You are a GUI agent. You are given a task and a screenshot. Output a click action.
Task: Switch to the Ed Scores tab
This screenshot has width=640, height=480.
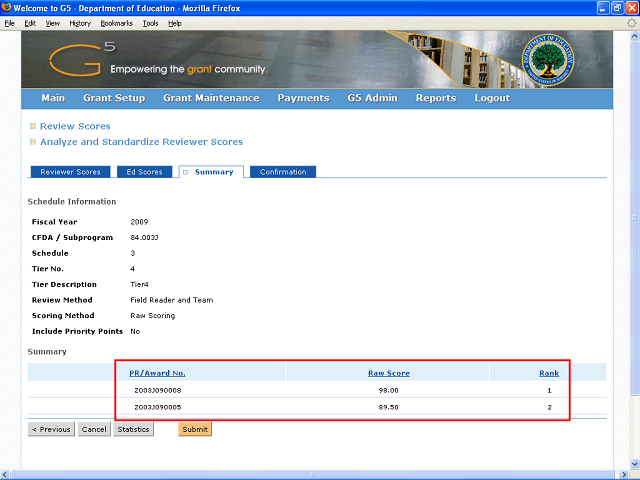pyautogui.click(x=144, y=172)
